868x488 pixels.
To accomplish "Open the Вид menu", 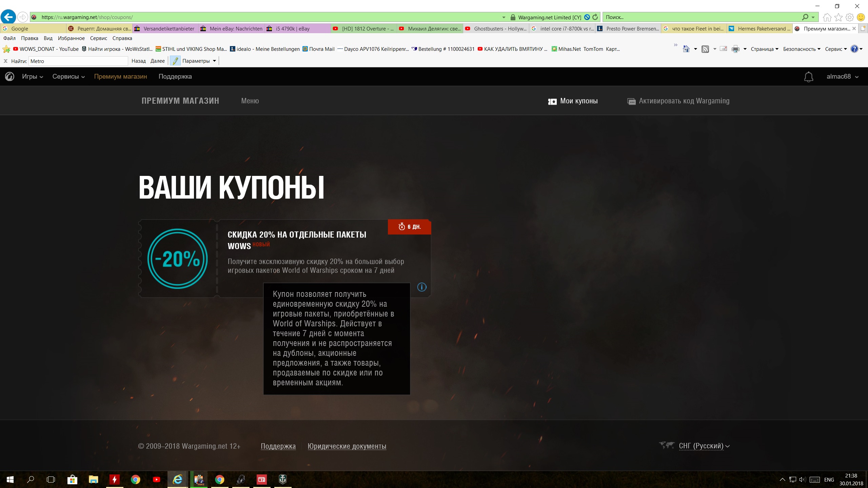I will coord(48,38).
